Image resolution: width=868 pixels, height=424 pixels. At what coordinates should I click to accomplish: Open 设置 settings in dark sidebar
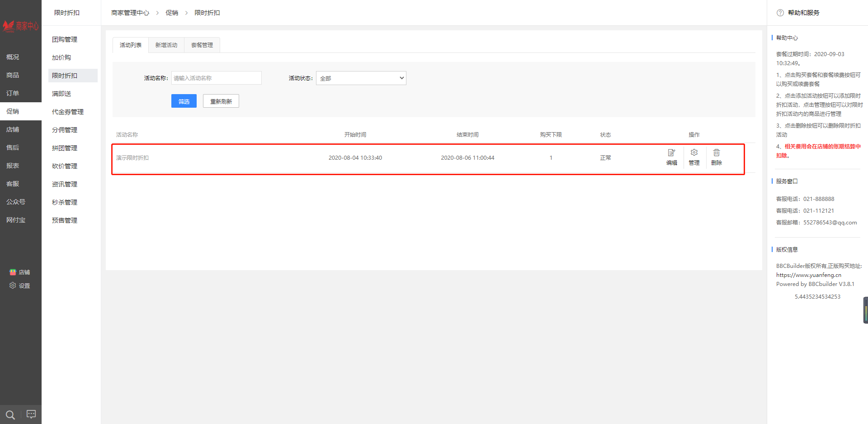click(20, 286)
